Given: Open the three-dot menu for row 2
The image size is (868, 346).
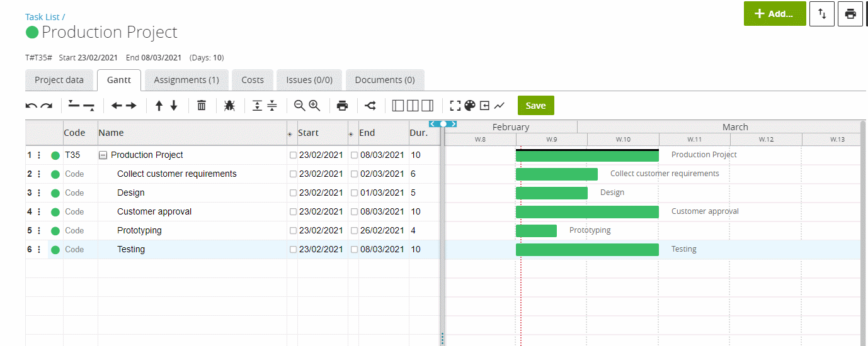Looking at the screenshot, I should coord(39,174).
